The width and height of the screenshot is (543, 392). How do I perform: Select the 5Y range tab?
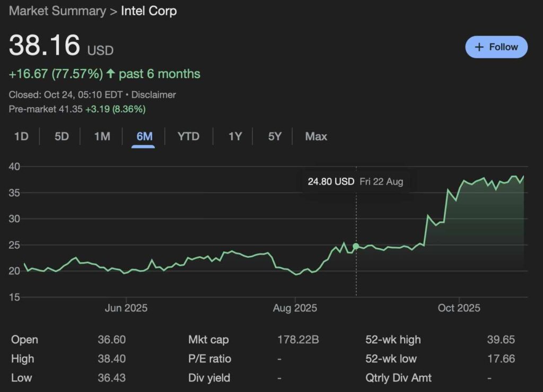point(275,136)
